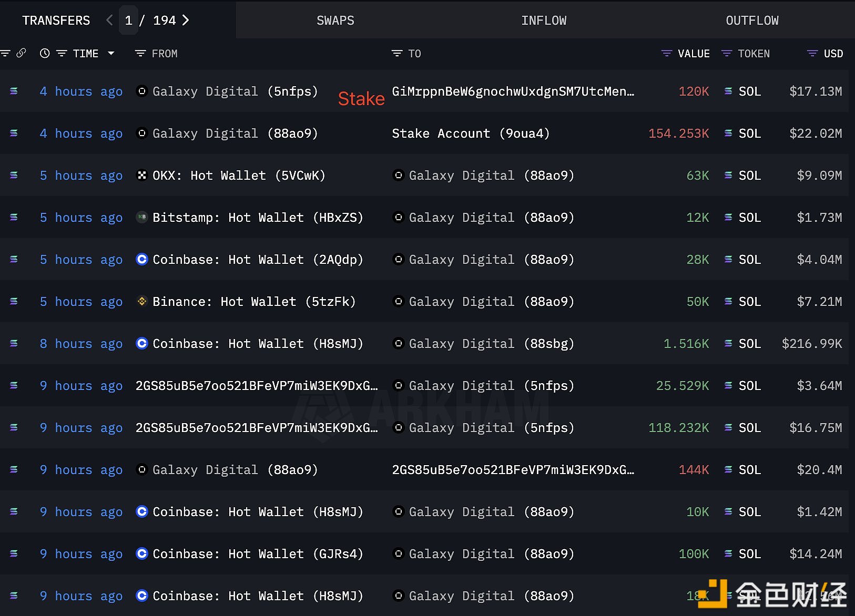Open Binance: Hot Wallet (5tzFk) link
This screenshot has width=855, height=616.
coord(253,302)
